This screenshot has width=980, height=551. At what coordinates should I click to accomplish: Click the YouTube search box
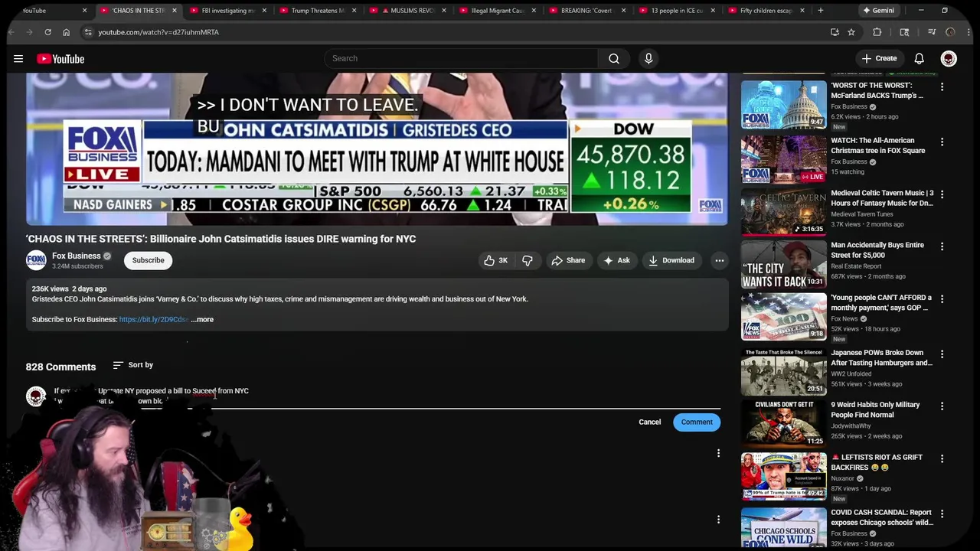point(461,59)
